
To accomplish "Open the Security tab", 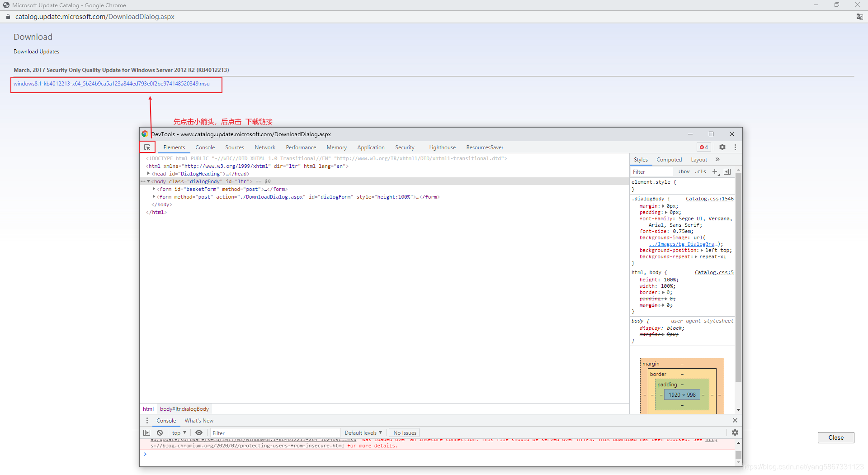I will 405,147.
